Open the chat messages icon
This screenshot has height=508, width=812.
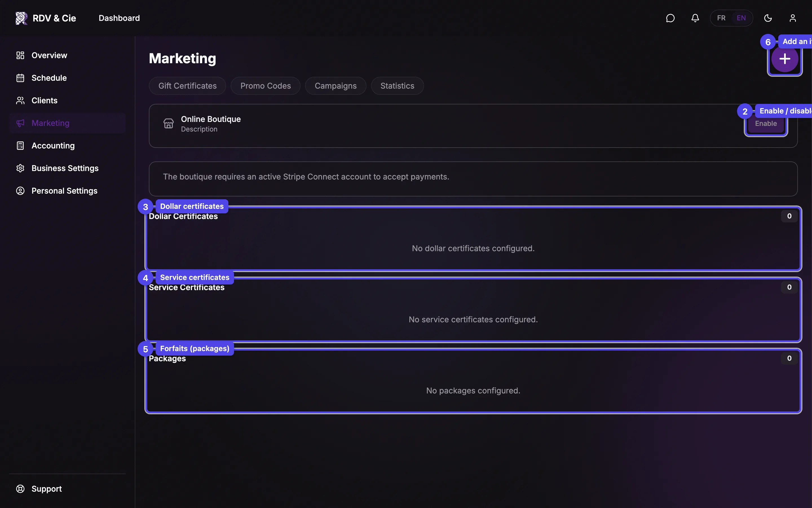(x=670, y=18)
